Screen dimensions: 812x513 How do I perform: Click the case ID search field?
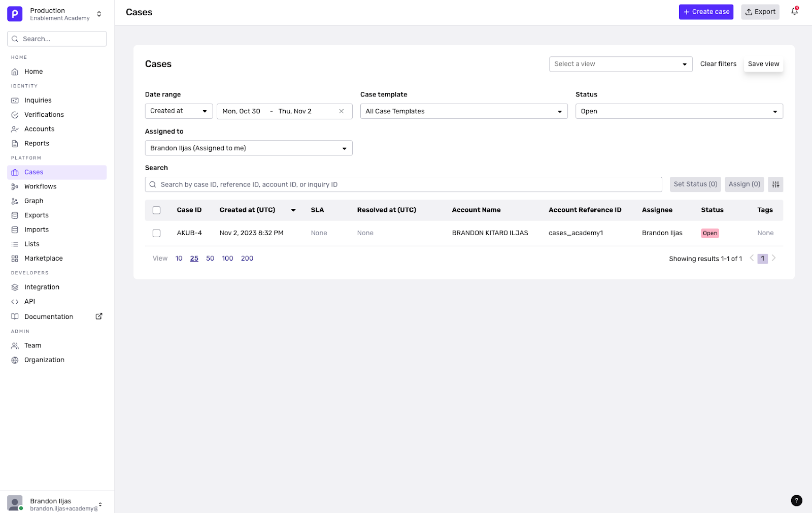(403, 184)
